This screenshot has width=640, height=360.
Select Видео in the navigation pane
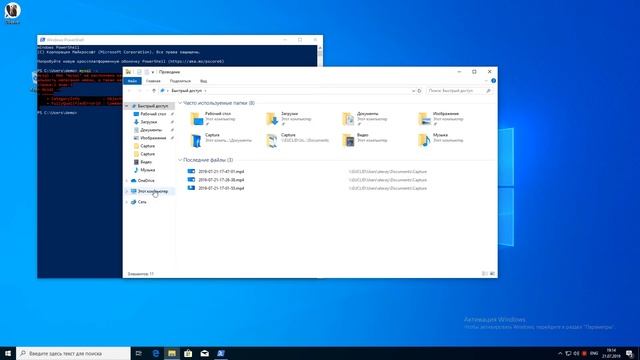click(146, 162)
